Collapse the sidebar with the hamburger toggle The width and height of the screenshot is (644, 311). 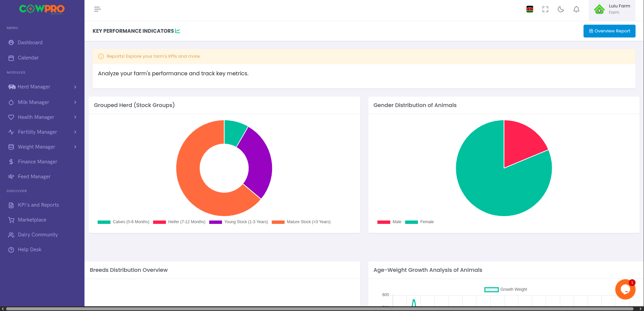click(97, 9)
